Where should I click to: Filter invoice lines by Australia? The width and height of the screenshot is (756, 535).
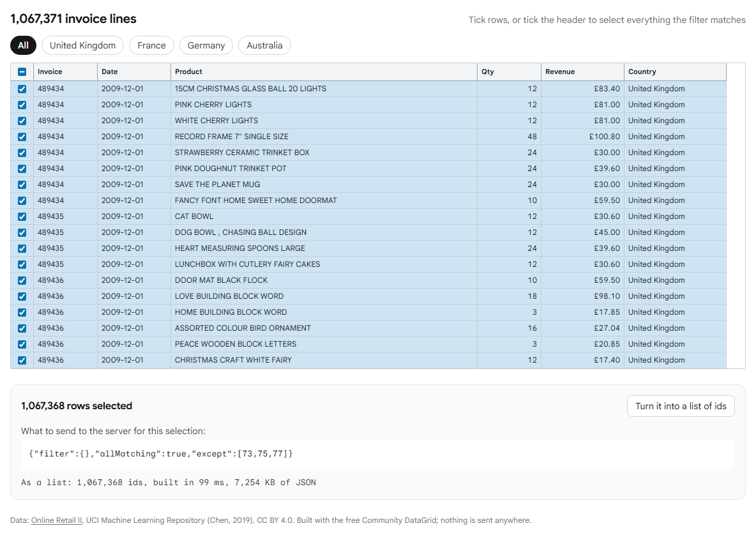tap(264, 45)
